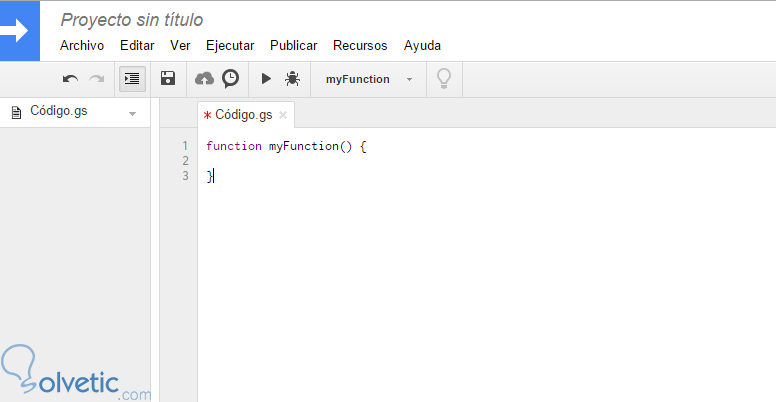776x402 pixels.
Task: Click the redo arrow icon
Action: pos(96,79)
